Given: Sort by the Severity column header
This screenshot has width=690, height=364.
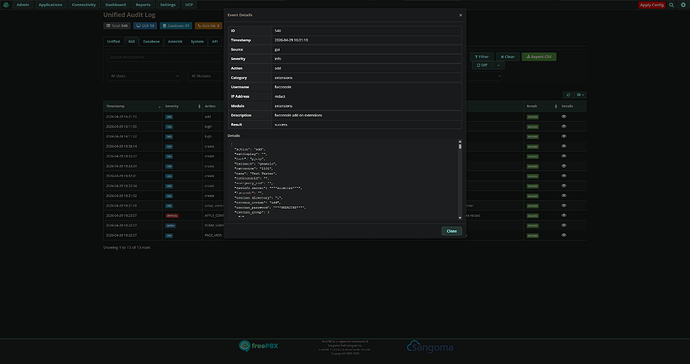Looking at the screenshot, I should (182, 106).
